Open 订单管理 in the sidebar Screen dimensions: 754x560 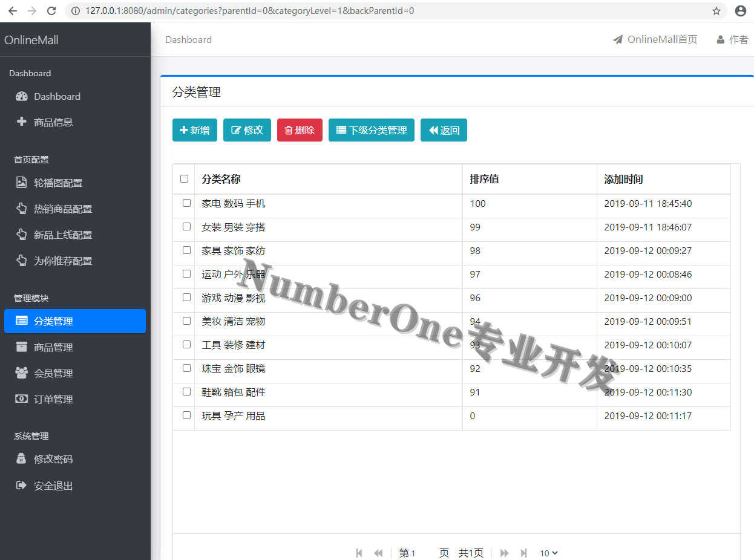[x=75, y=399]
